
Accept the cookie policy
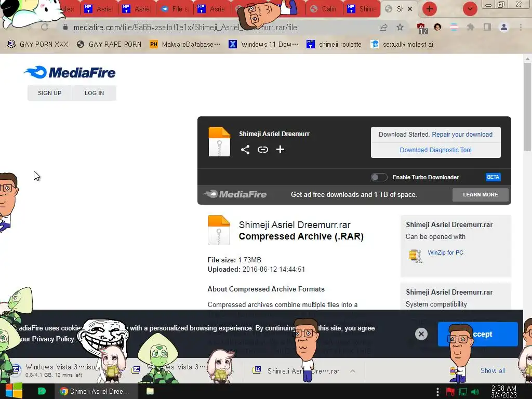tap(478, 334)
